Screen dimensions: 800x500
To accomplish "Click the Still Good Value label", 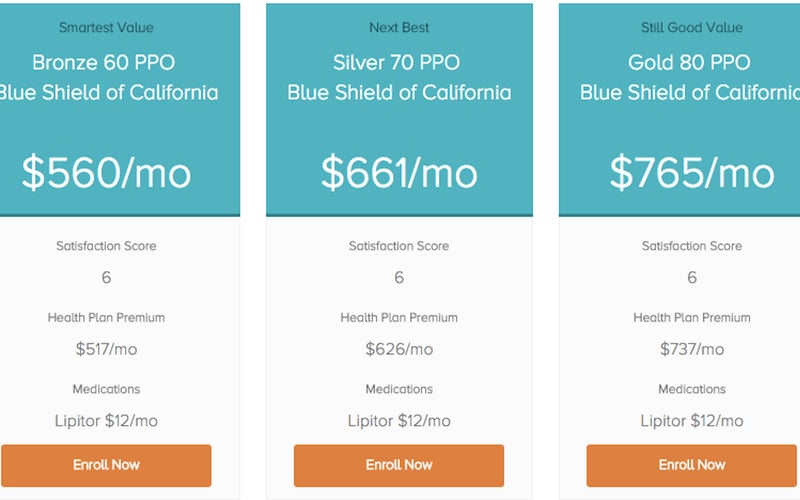I will [x=692, y=28].
